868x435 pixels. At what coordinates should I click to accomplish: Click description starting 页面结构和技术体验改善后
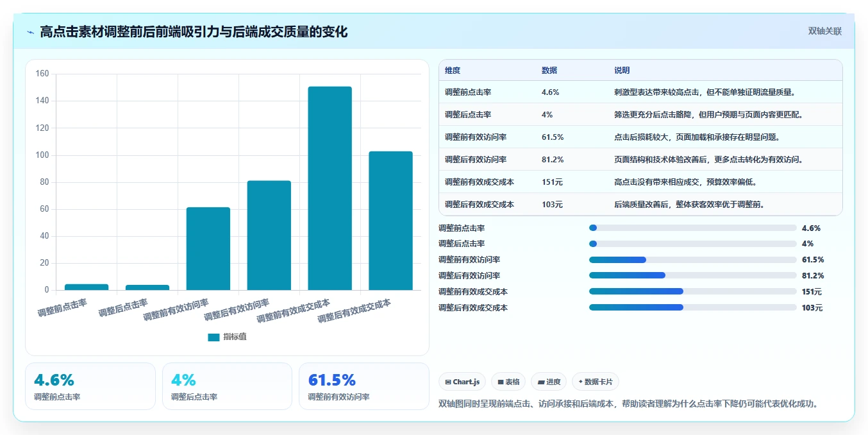(708, 159)
